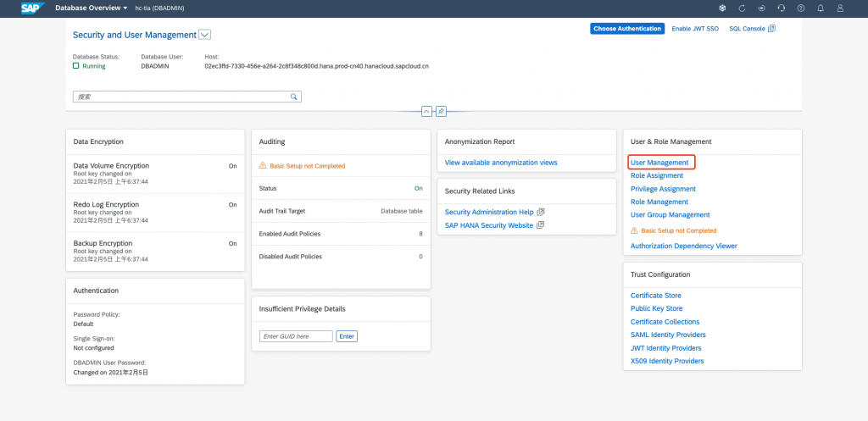
Task: Open the headset support icon
Action: pyautogui.click(x=781, y=8)
